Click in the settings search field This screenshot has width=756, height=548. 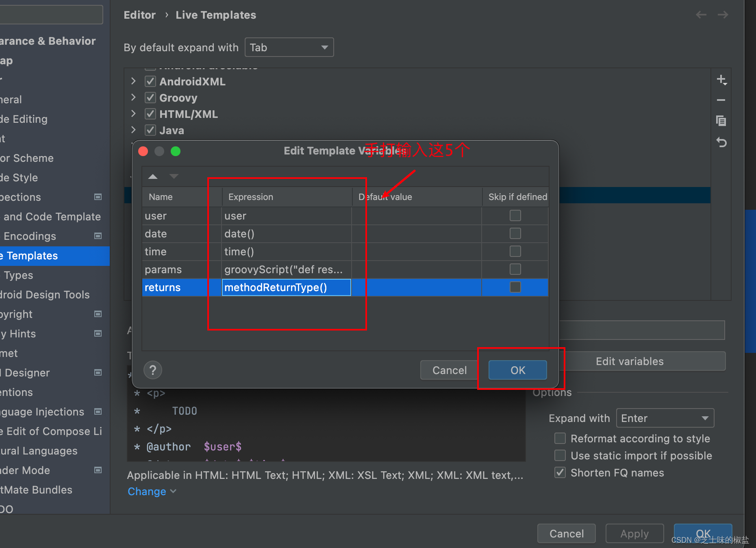point(51,15)
